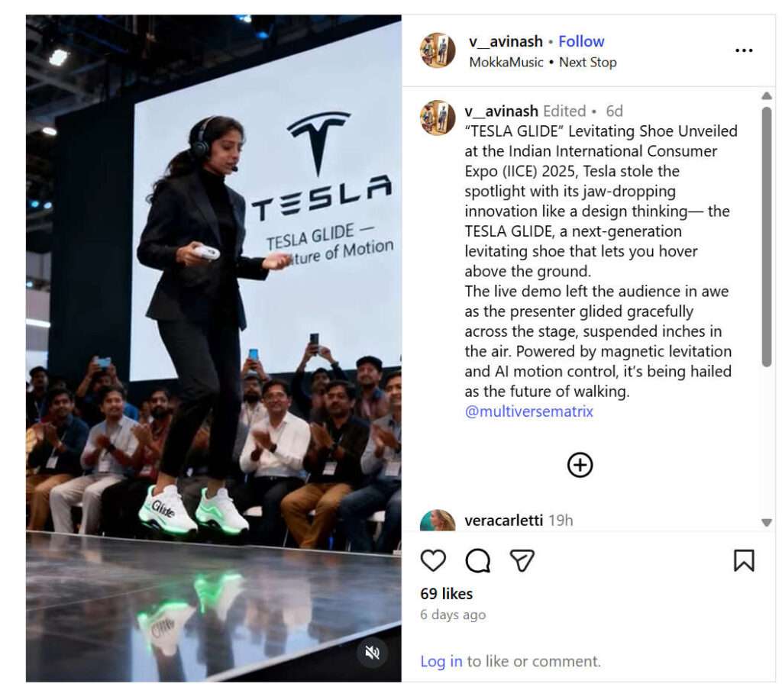Open the @multiversematrix mention link
The image size is (782, 700).
[530, 411]
